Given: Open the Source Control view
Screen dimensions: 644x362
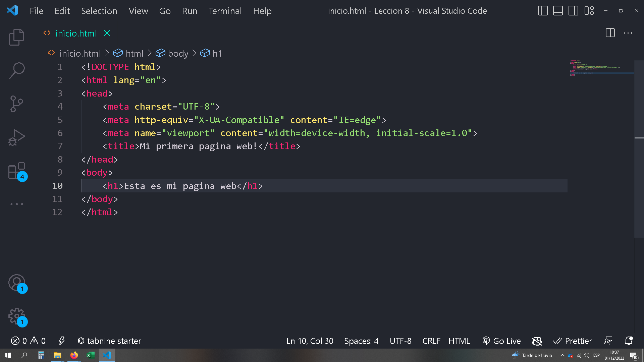Looking at the screenshot, I should [16, 104].
